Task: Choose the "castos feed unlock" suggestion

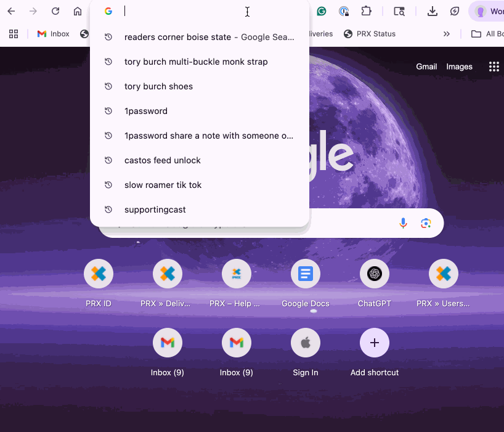Action: click(200, 160)
